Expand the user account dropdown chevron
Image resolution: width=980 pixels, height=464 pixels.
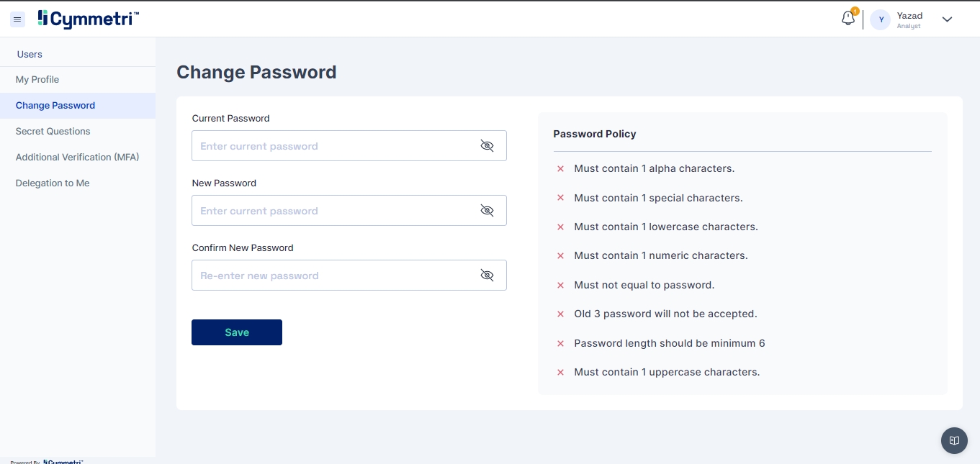coord(947,19)
